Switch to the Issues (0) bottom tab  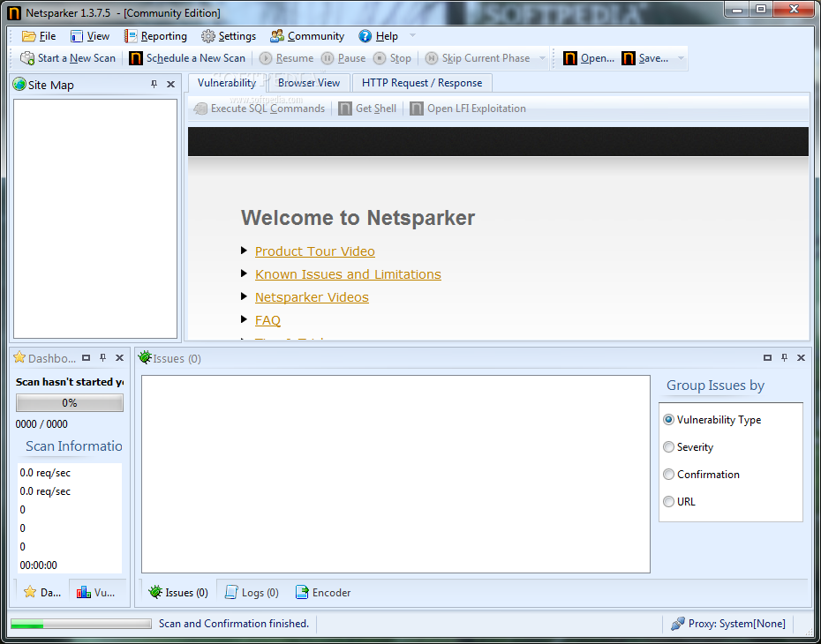click(178, 592)
